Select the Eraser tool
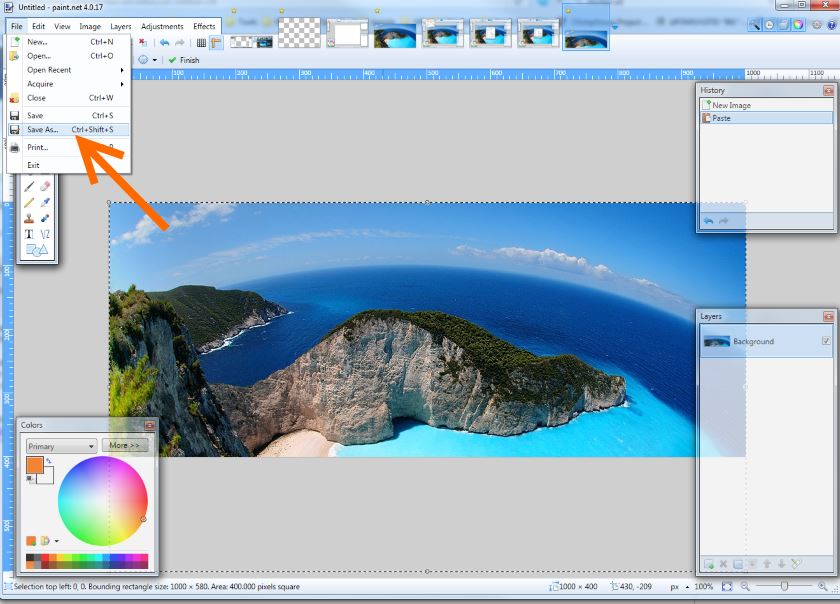840x604 pixels. [x=45, y=185]
